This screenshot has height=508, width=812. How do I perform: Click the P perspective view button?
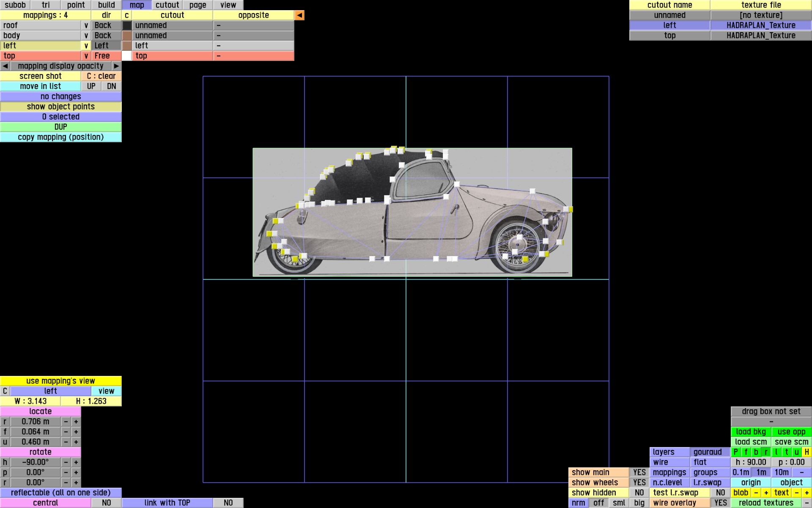pos(735,452)
